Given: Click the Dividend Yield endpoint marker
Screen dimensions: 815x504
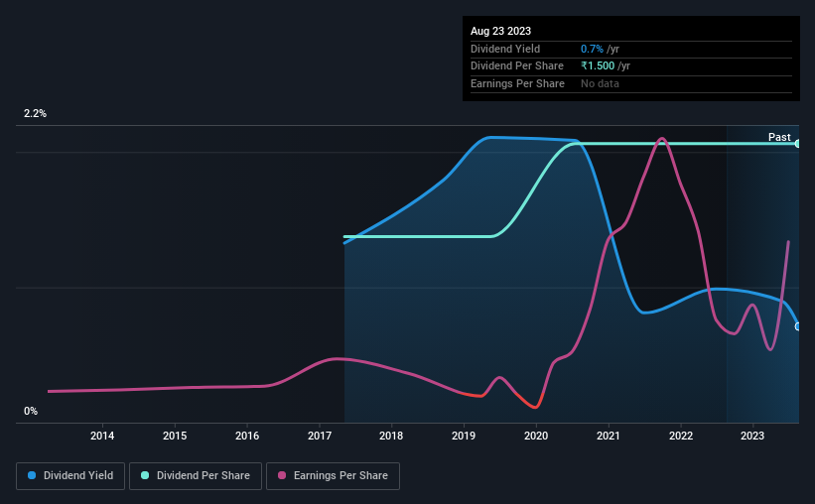Looking at the screenshot, I should (x=798, y=326).
